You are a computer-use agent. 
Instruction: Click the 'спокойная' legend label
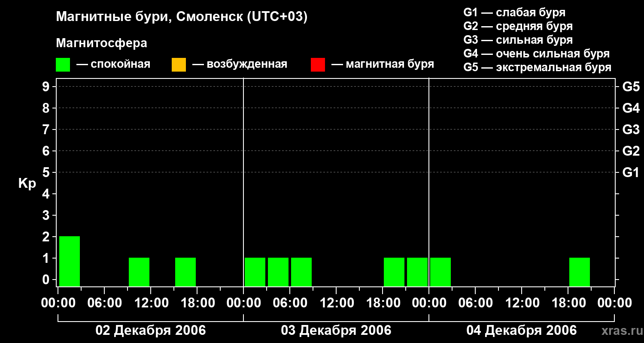(x=121, y=65)
